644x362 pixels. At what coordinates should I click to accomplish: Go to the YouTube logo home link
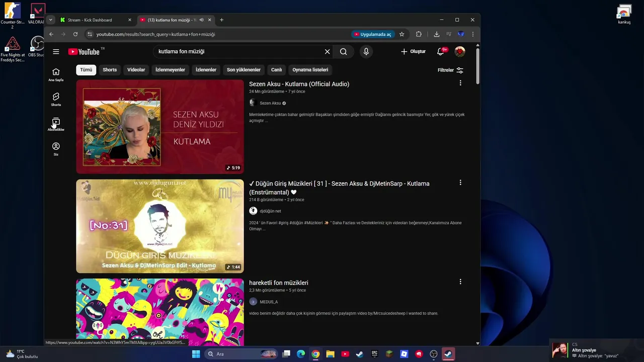click(84, 52)
